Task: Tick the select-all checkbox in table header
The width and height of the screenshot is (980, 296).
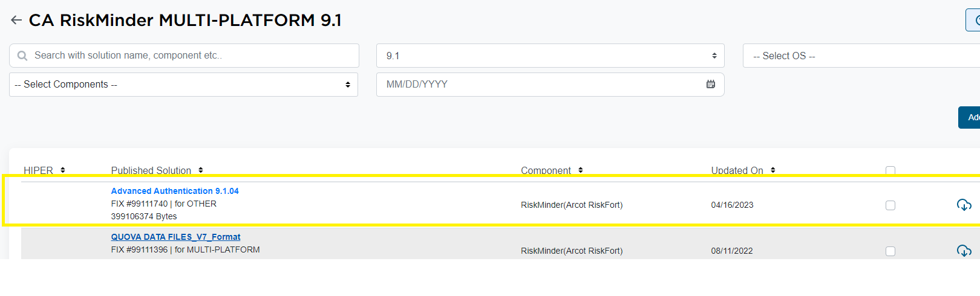Action: point(890,171)
